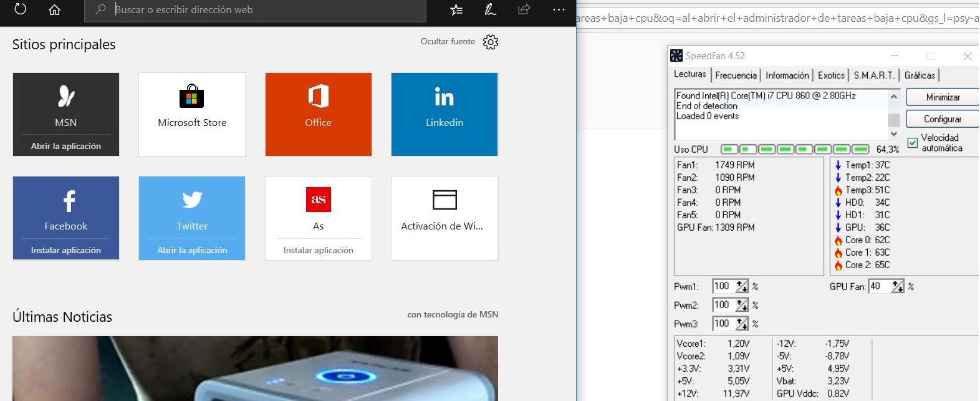Click the +12V: 11,97V reading
The image size is (980, 401).
tap(713, 394)
